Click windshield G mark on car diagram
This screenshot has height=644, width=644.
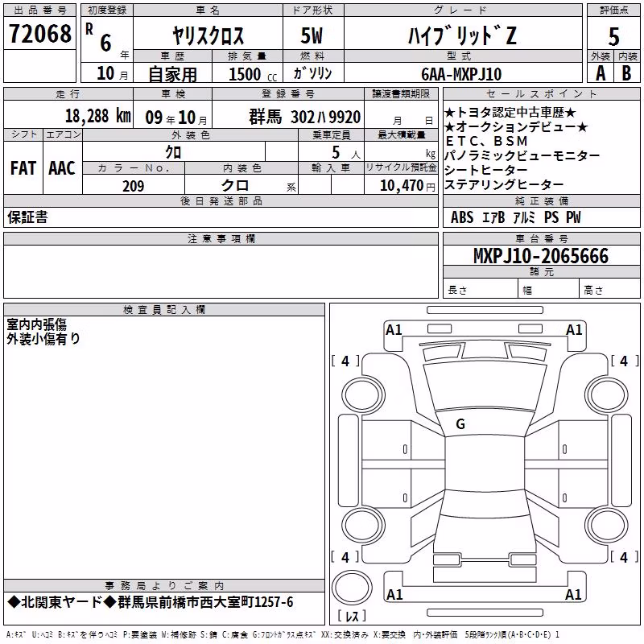460,424
